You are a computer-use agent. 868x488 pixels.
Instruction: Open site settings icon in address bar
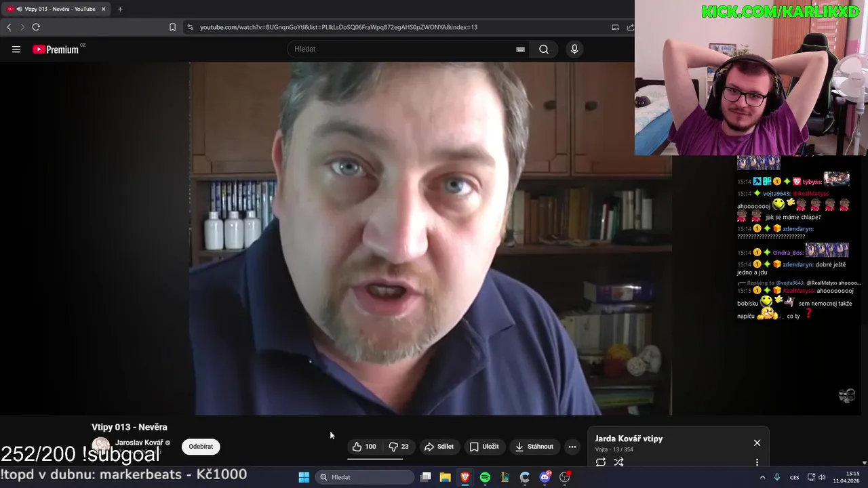pyautogui.click(x=190, y=27)
